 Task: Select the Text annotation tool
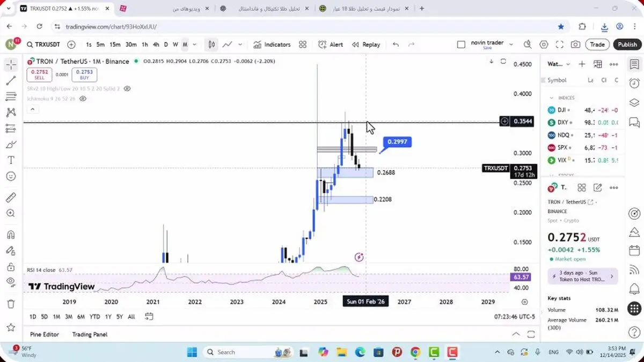11,160
